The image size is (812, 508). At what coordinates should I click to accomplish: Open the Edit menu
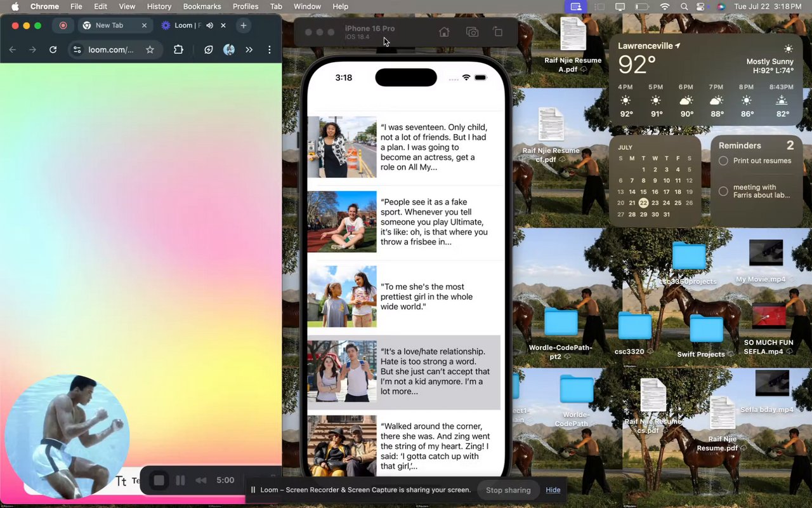click(100, 6)
